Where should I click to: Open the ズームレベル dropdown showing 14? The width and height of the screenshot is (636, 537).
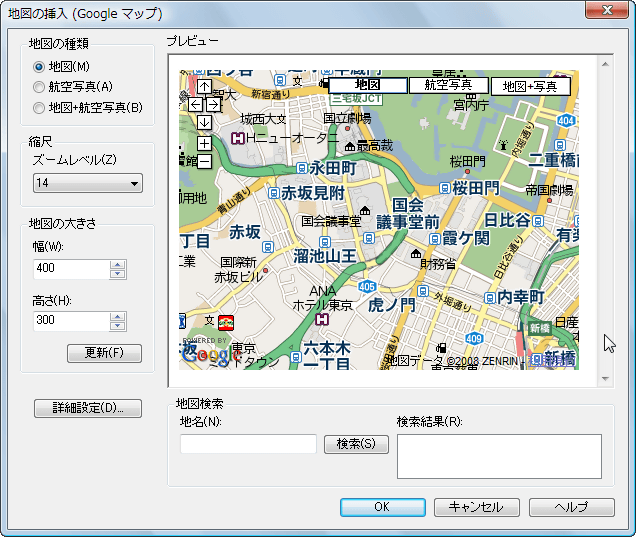[88, 183]
